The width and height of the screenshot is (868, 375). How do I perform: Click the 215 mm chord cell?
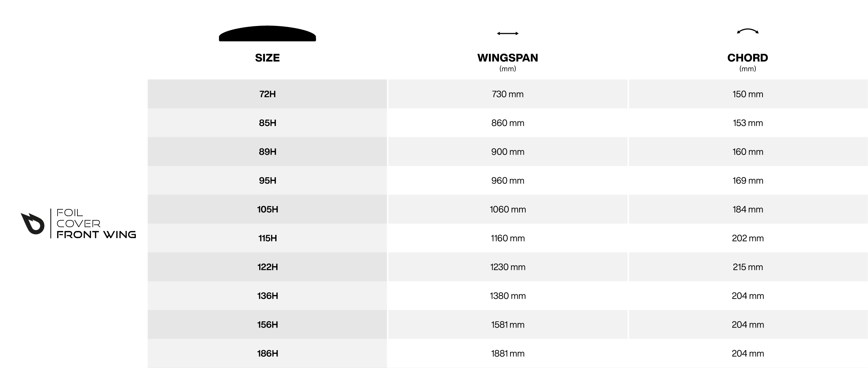click(x=748, y=267)
